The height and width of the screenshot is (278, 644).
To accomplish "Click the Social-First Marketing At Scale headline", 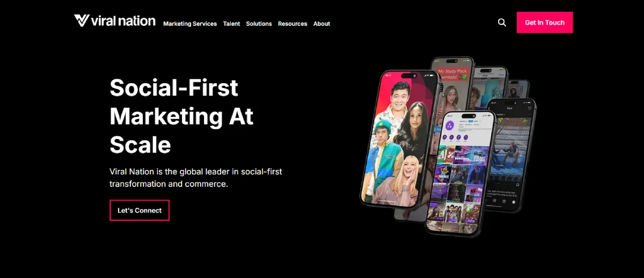I will pyautogui.click(x=181, y=116).
